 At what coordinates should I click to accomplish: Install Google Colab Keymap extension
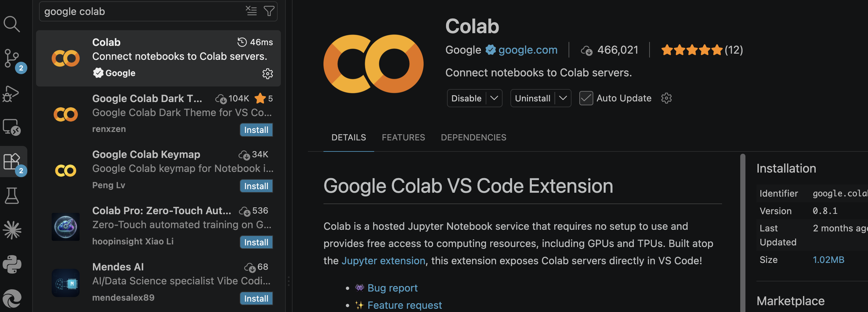(256, 186)
